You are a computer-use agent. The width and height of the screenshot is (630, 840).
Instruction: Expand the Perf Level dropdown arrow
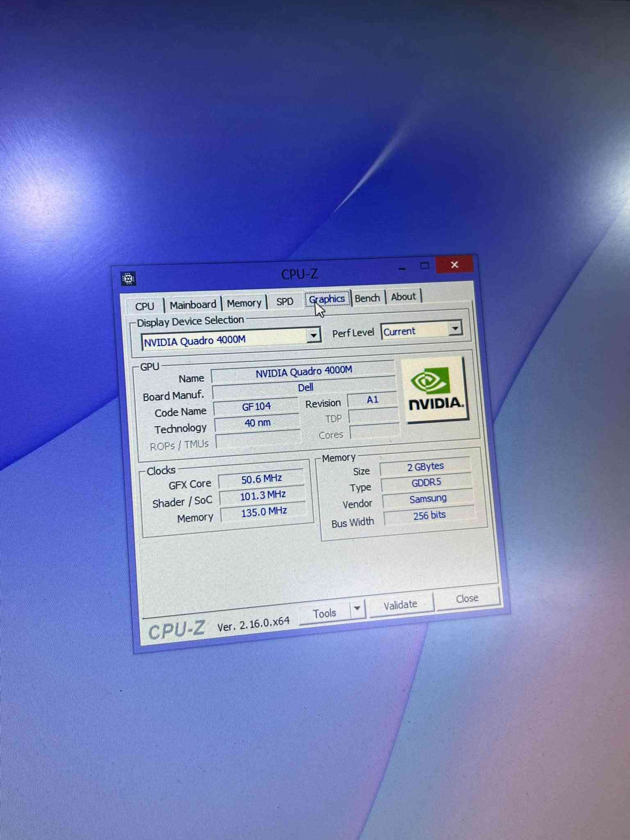(454, 329)
